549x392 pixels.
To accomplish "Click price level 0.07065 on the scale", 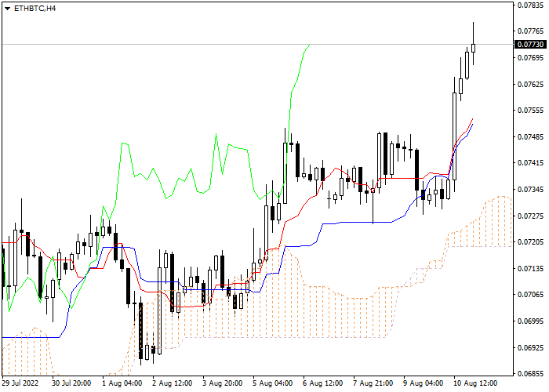I will pos(531,295).
